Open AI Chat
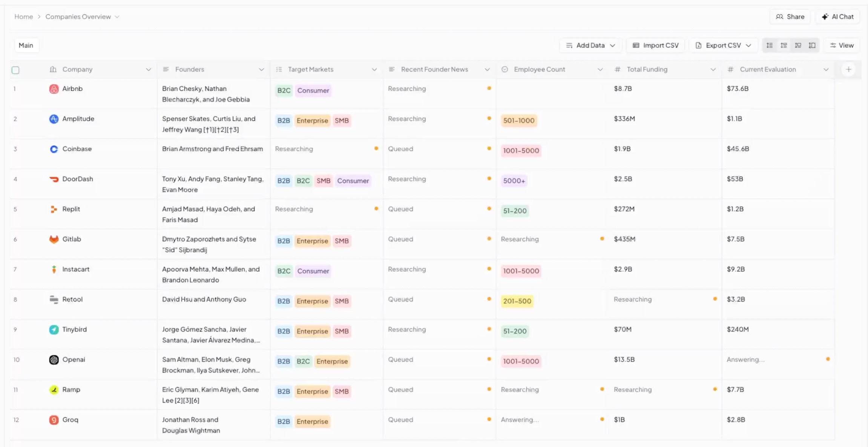The image size is (868, 447). click(x=838, y=17)
